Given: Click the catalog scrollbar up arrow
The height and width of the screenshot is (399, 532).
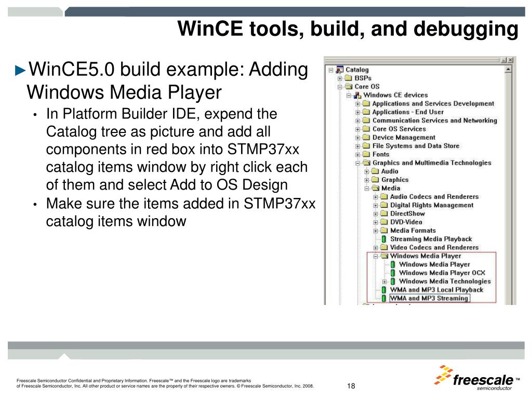Looking at the screenshot, I should click(508, 69).
